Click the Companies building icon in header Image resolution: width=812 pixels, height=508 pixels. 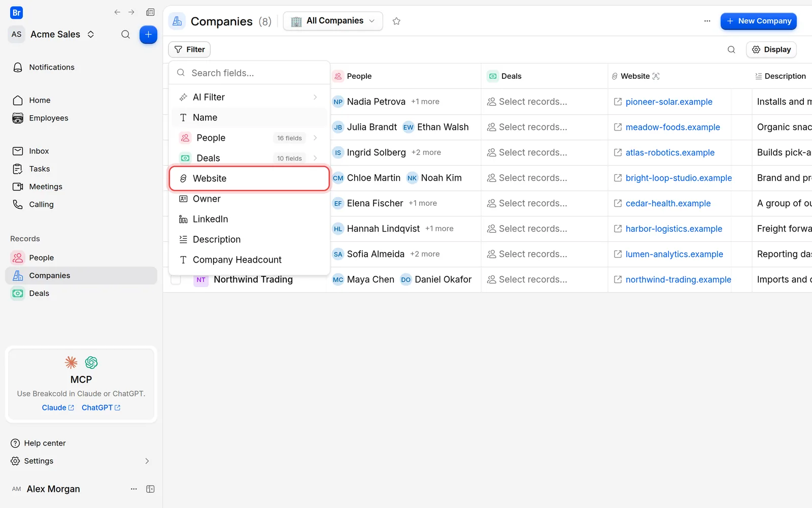[x=177, y=21]
